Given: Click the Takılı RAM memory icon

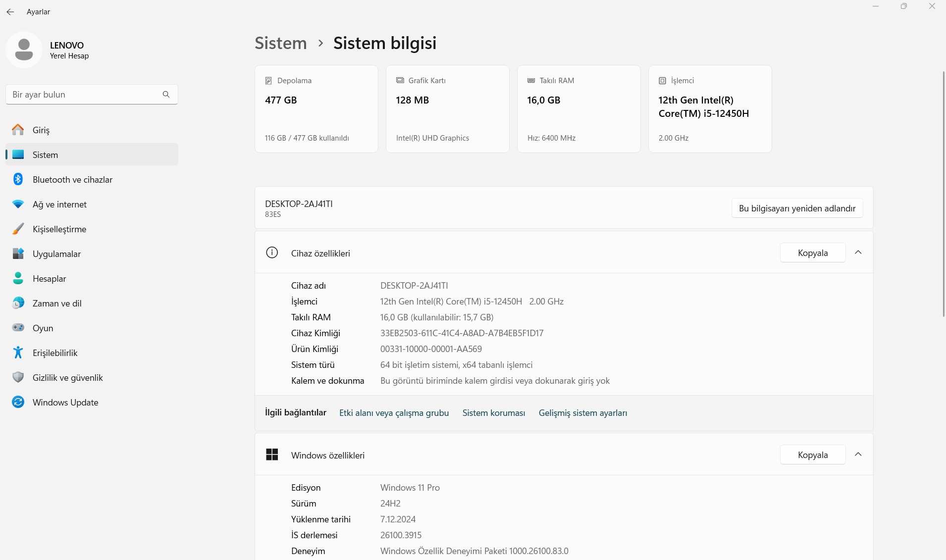Looking at the screenshot, I should [531, 80].
